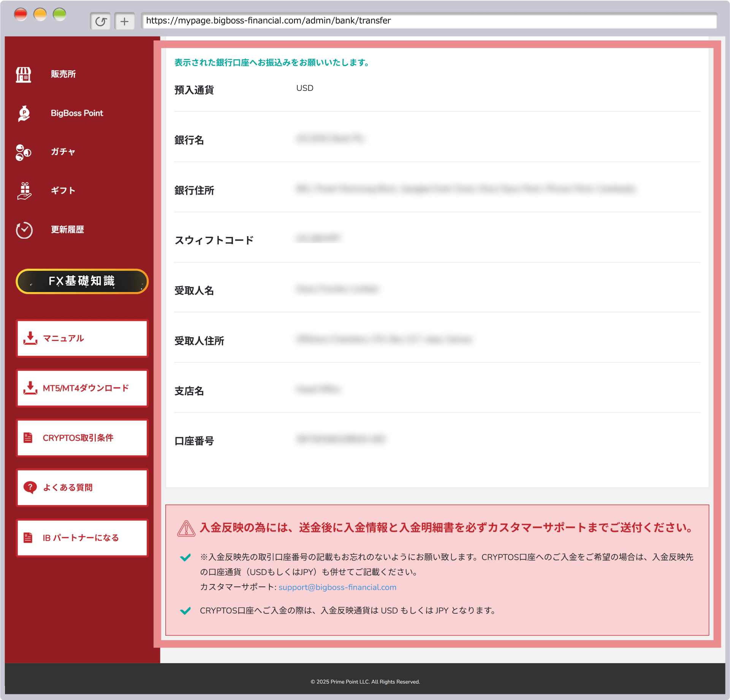Click the support@bigboss-financial.com email link
The image size is (730, 700).
pyautogui.click(x=337, y=587)
